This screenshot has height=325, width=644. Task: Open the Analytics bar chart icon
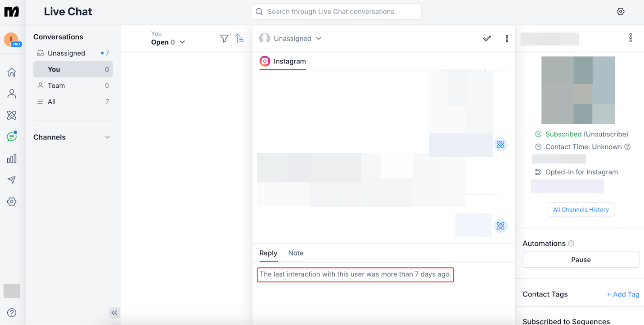coord(12,158)
